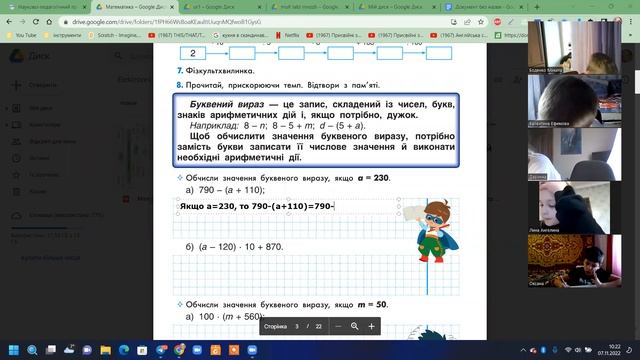Image resolution: width=640 pixels, height=360 pixels.
Task: Select the Валентина Єфімова video tile
Action: (575, 101)
